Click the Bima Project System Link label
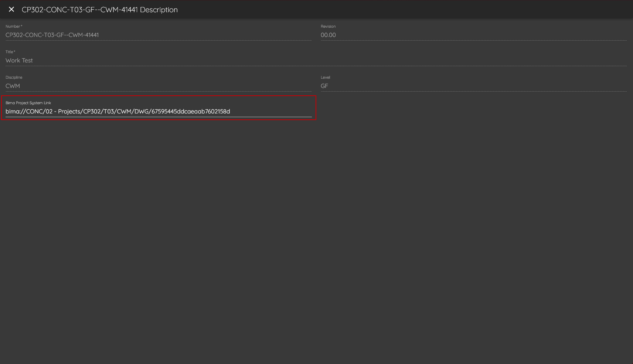Viewport: 633px width, 364px height. click(28, 103)
